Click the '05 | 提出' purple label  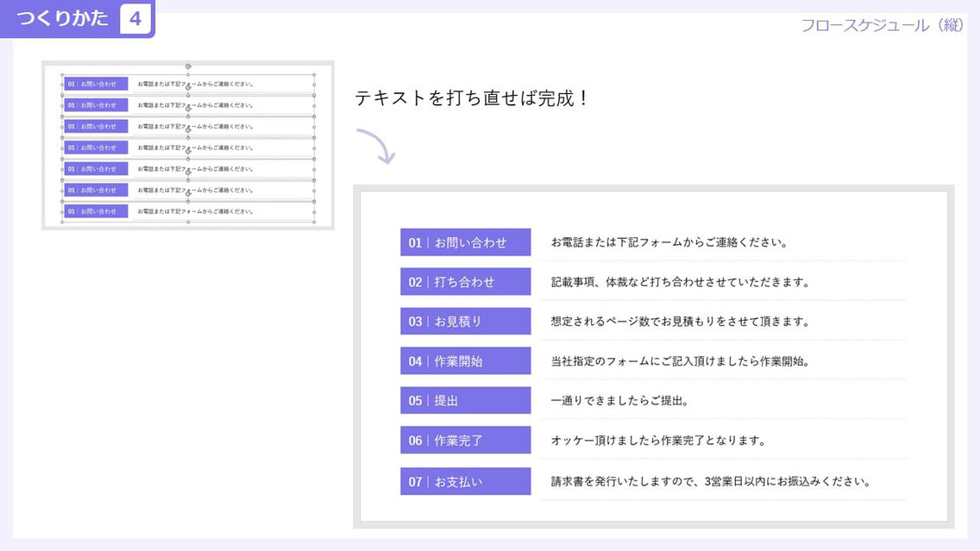pyautogui.click(x=466, y=400)
